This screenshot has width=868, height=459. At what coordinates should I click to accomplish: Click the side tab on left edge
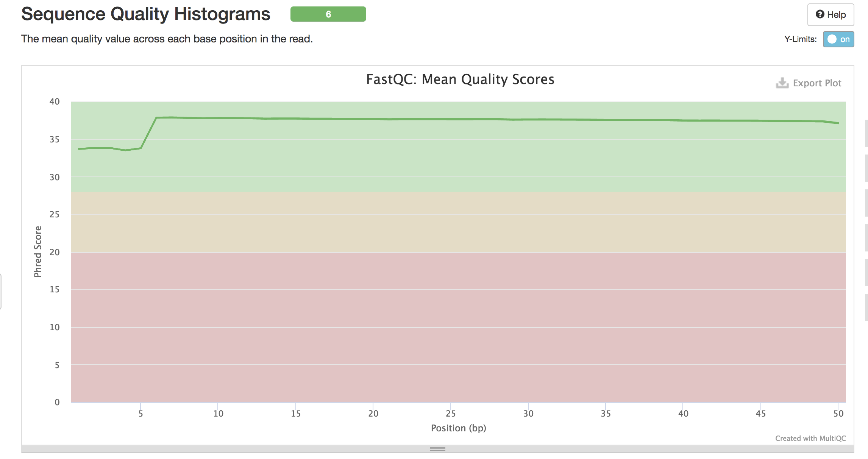tap(1, 292)
